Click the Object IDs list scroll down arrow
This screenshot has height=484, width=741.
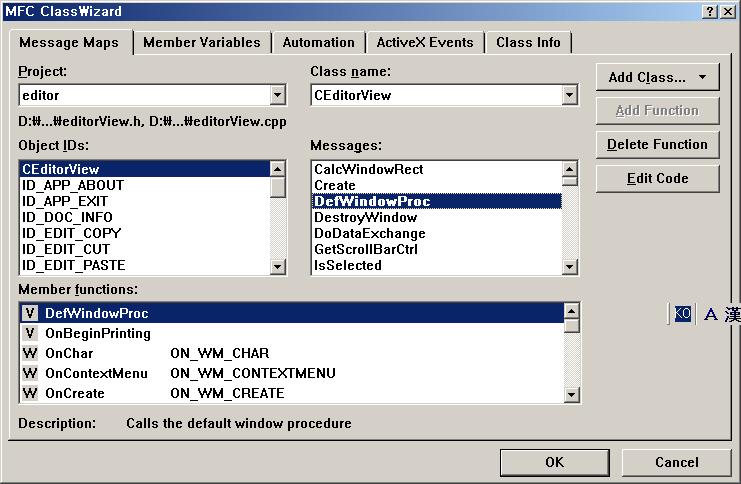pos(278,267)
